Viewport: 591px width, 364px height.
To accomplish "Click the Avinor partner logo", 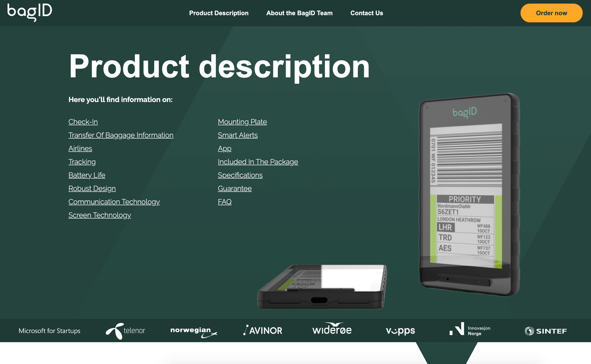I will [263, 330].
